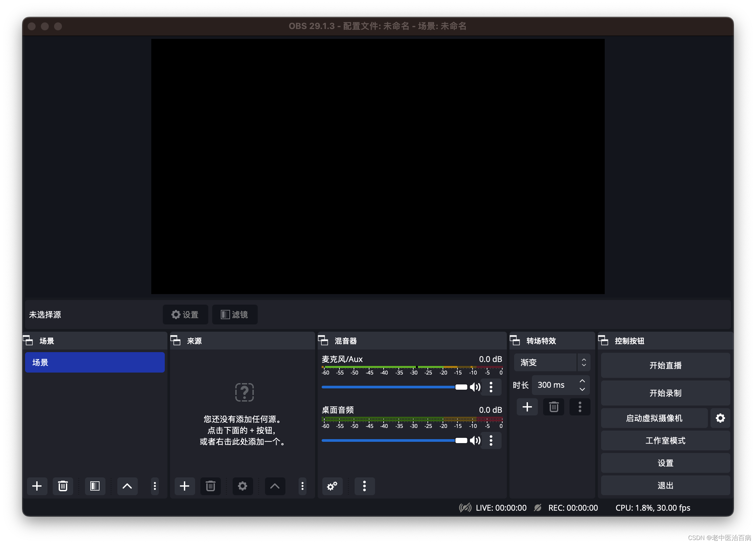The width and height of the screenshot is (756, 544).
Task: Open the mixer panel bottom three-dot menu
Action: click(x=364, y=486)
